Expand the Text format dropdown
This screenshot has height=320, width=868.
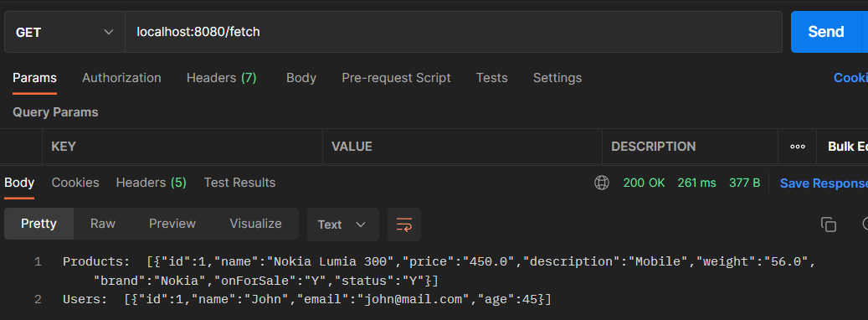(x=342, y=225)
